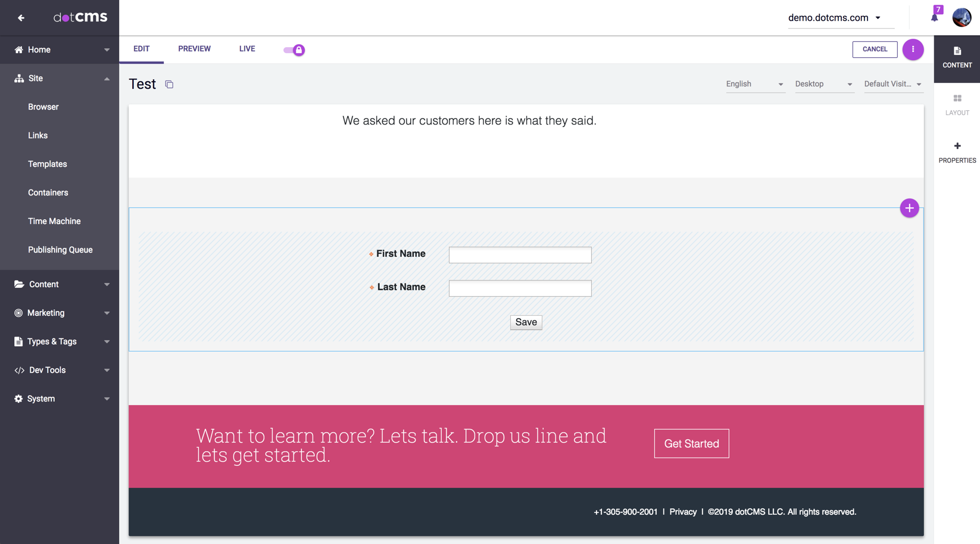Add content with the purple plus button

click(x=909, y=208)
